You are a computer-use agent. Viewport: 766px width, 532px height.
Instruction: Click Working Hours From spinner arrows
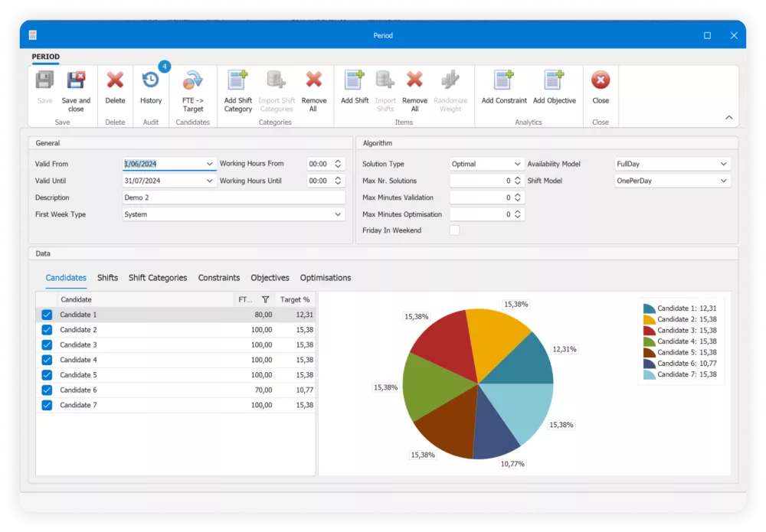pyautogui.click(x=338, y=164)
